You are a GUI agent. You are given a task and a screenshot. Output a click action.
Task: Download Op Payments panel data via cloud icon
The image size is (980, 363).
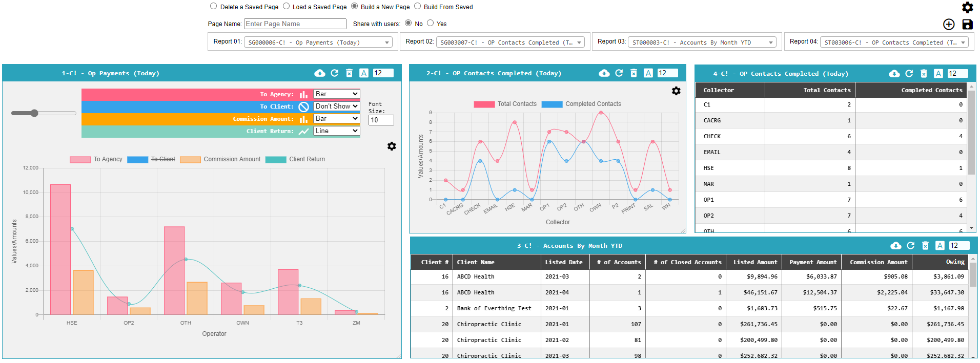click(x=320, y=73)
